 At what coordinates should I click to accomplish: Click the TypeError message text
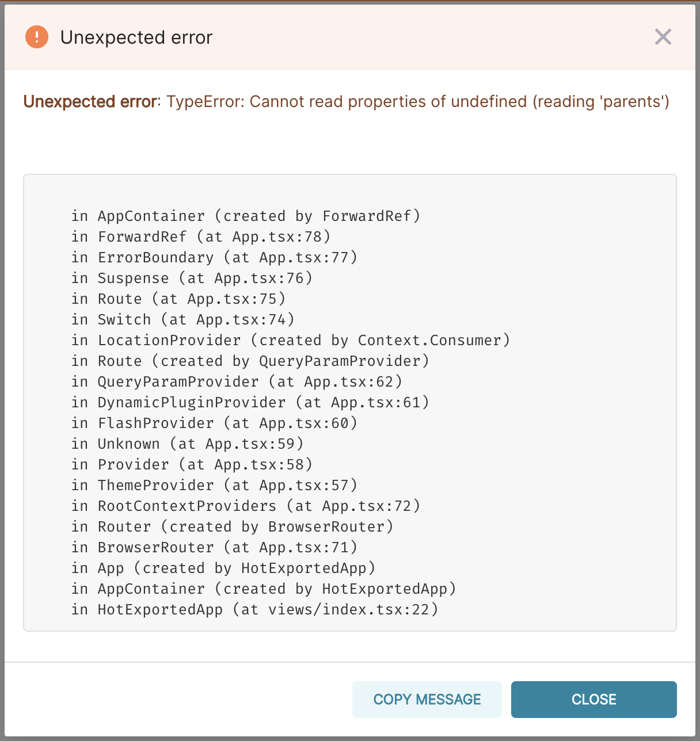tap(418, 102)
